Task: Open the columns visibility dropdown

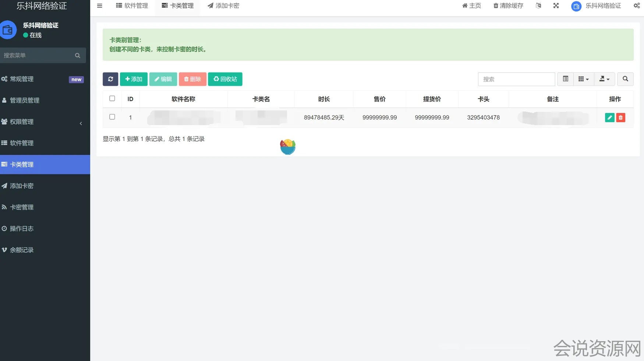Action: coord(583,79)
